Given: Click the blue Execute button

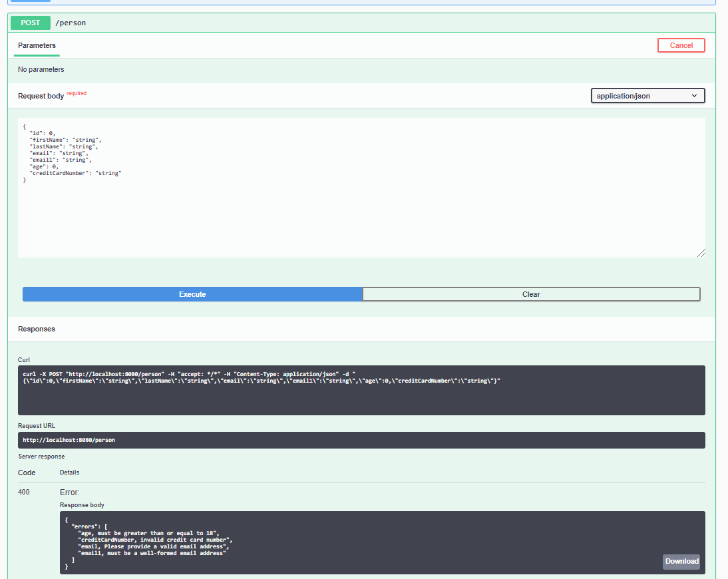Looking at the screenshot, I should coord(192,294).
